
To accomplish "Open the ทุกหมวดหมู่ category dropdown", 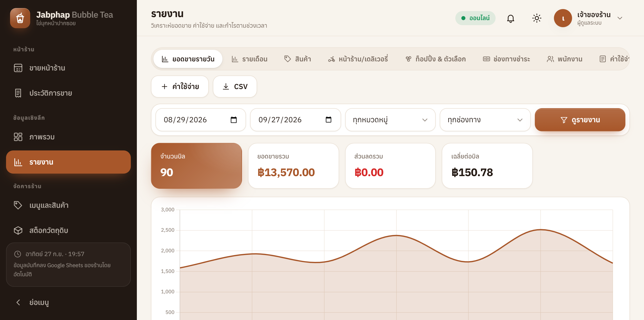I will click(x=390, y=120).
